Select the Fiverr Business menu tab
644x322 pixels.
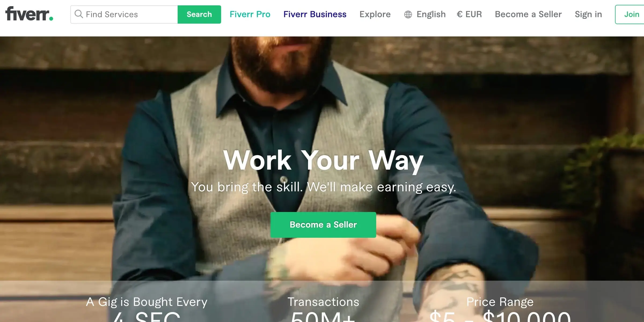[x=315, y=14]
